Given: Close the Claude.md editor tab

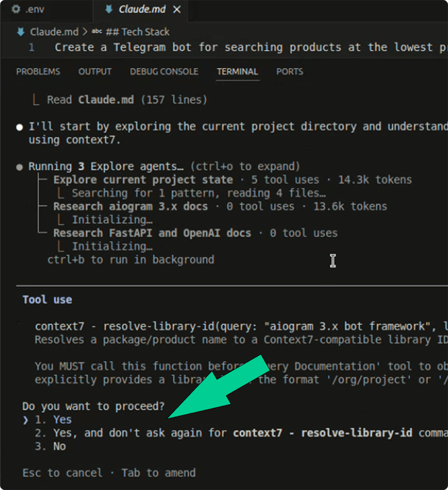Looking at the screenshot, I should pyautogui.click(x=176, y=9).
